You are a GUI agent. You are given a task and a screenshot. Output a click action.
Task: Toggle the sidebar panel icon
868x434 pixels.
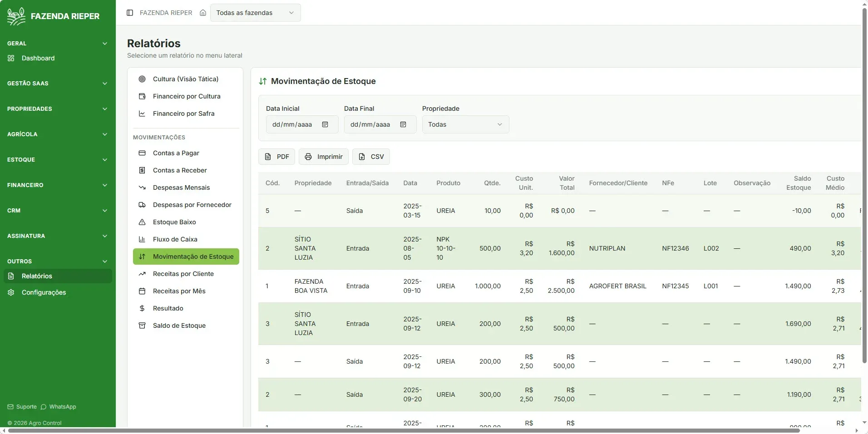130,13
